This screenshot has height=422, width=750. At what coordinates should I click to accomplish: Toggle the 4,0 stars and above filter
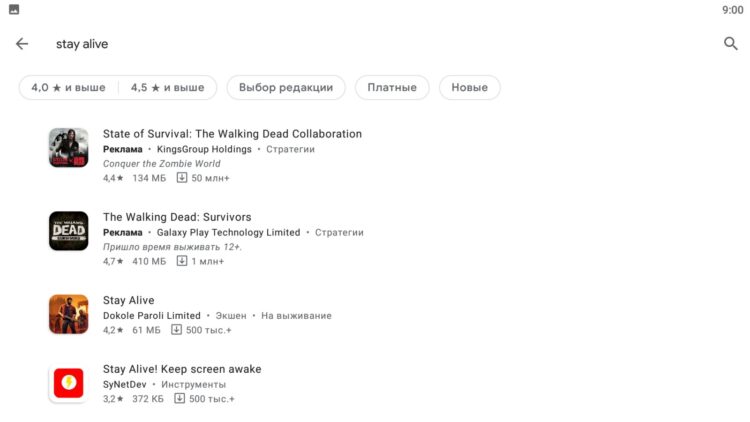point(68,88)
